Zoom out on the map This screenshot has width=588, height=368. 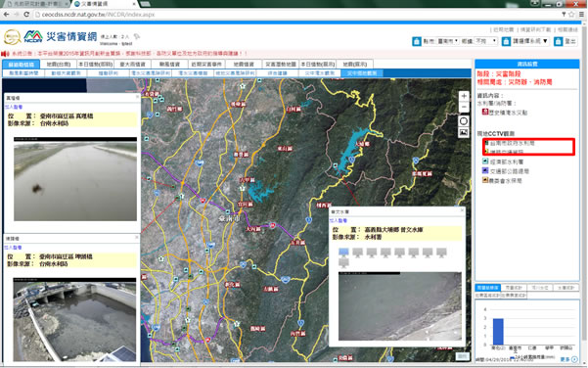464,108
